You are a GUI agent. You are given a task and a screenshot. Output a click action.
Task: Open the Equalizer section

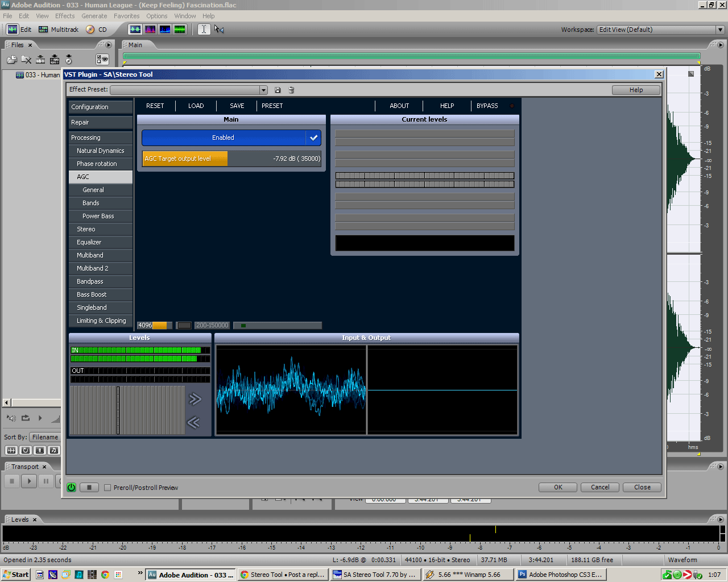click(x=101, y=242)
